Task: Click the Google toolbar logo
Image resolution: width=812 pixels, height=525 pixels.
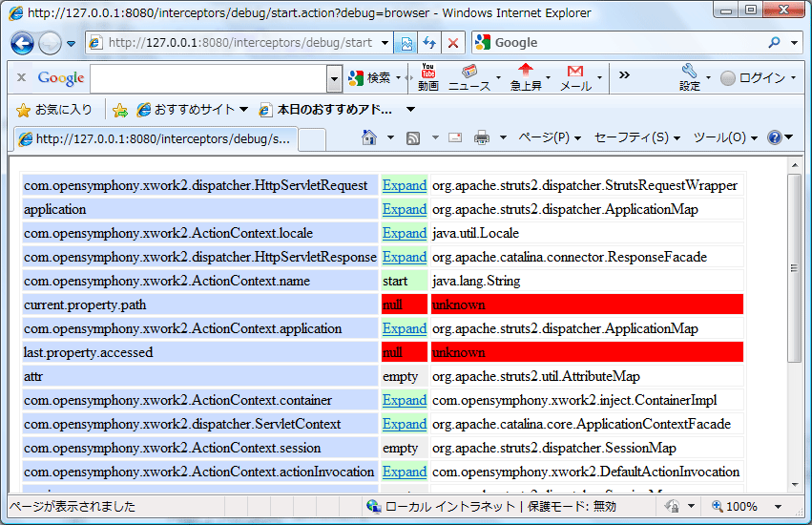Action: point(60,77)
